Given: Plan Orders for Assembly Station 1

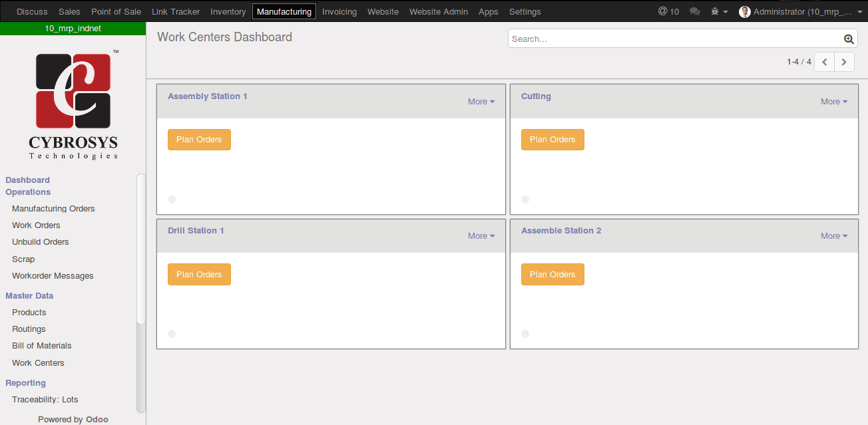Looking at the screenshot, I should tap(199, 140).
